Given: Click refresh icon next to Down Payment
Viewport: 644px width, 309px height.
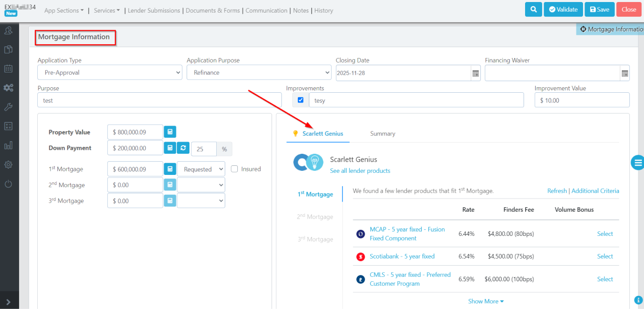Looking at the screenshot, I should coord(183,148).
